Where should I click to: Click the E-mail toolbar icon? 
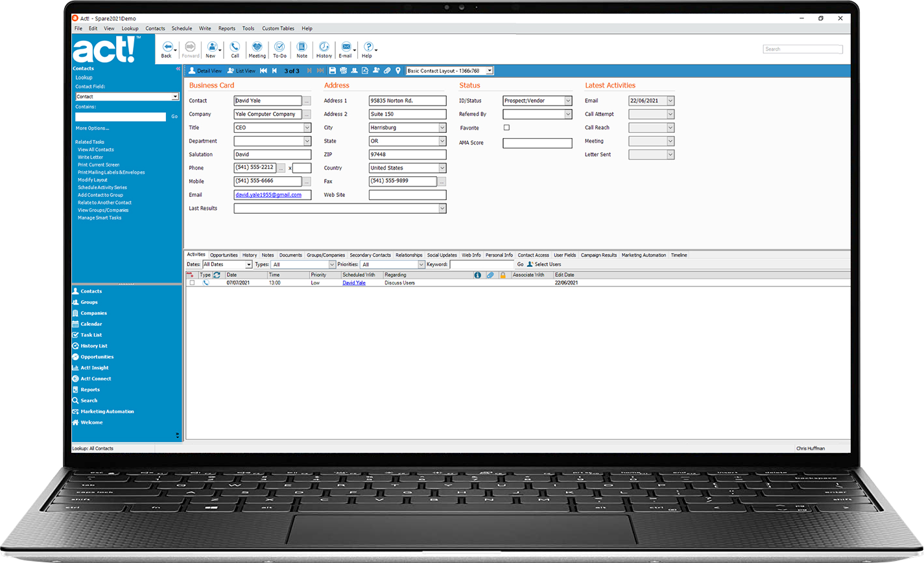(346, 47)
